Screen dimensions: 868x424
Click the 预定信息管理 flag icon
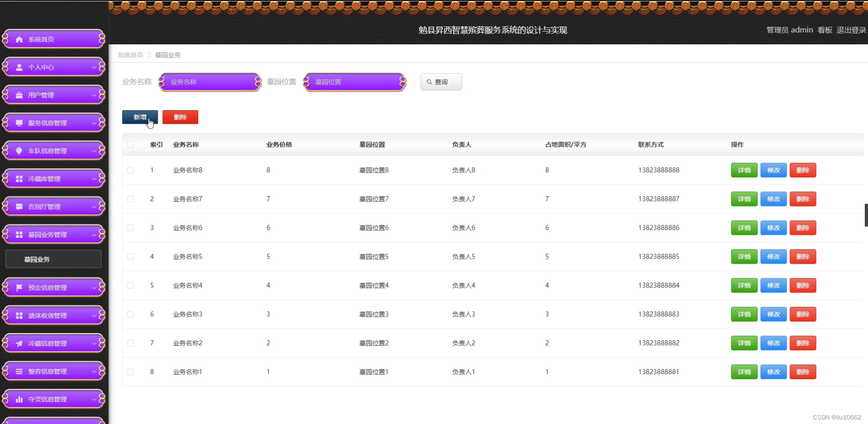[19, 287]
